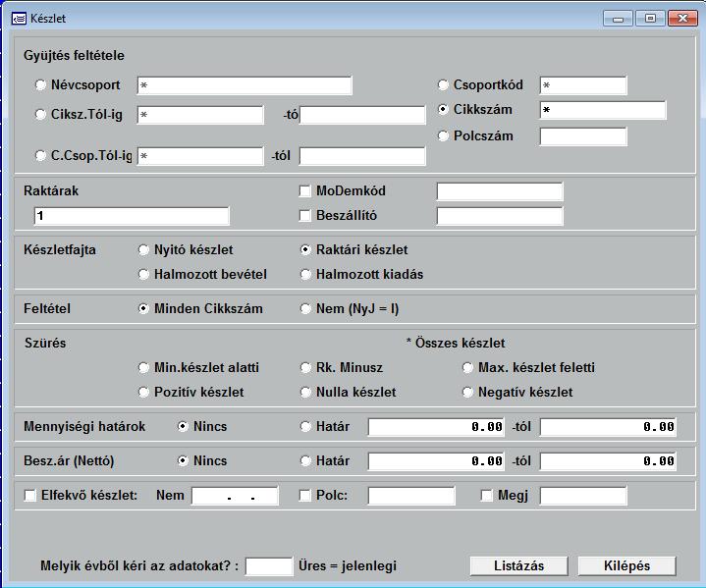Select Raktári készlet radio button

click(x=305, y=250)
